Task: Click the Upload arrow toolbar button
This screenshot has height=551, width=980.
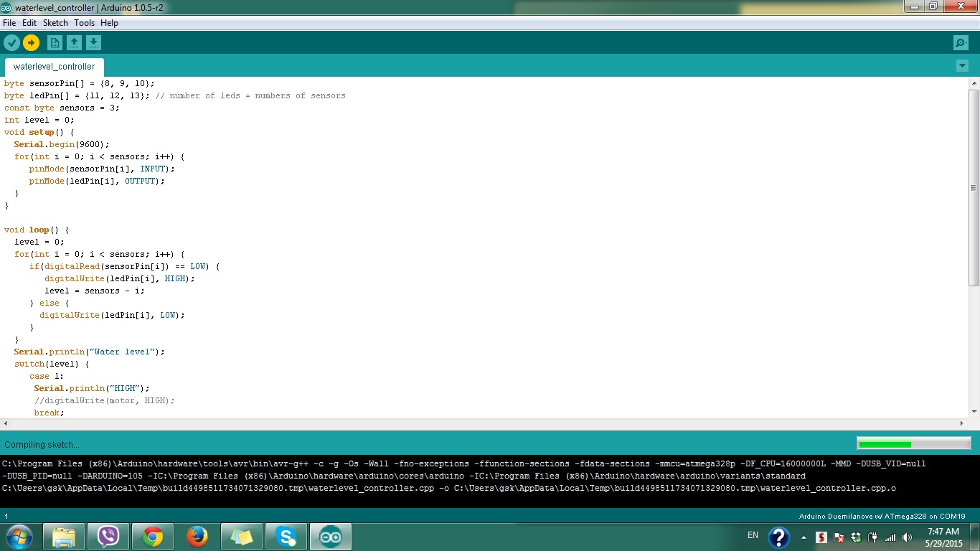Action: click(x=31, y=43)
